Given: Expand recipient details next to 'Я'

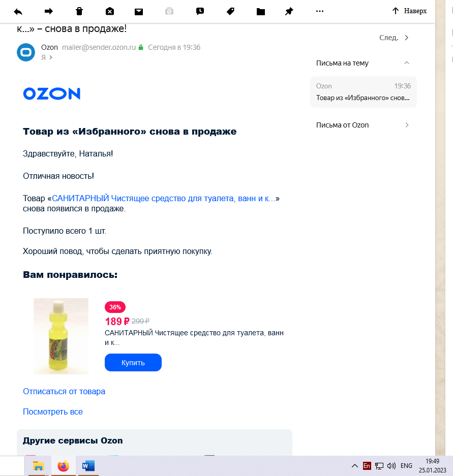Looking at the screenshot, I should pyautogui.click(x=51, y=57).
